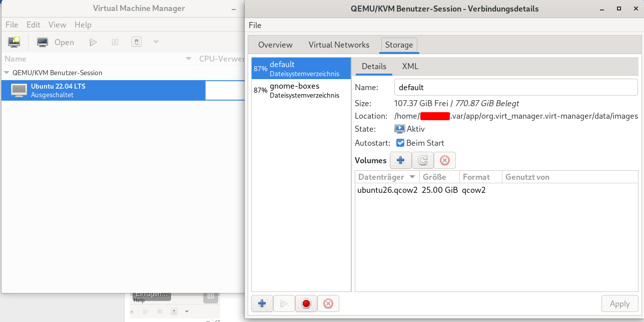Viewport: 644px width, 322px height.
Task: Open the View menu
Action: coord(57,25)
